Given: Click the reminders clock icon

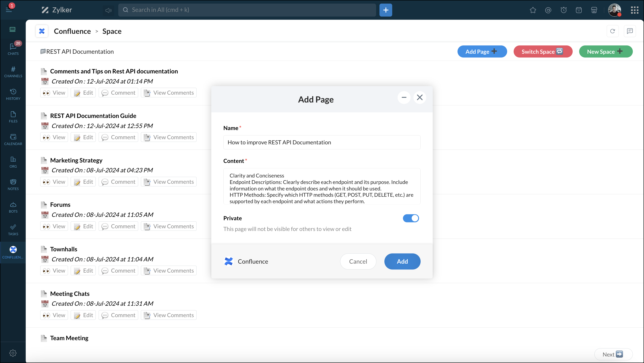Looking at the screenshot, I should [x=563, y=10].
